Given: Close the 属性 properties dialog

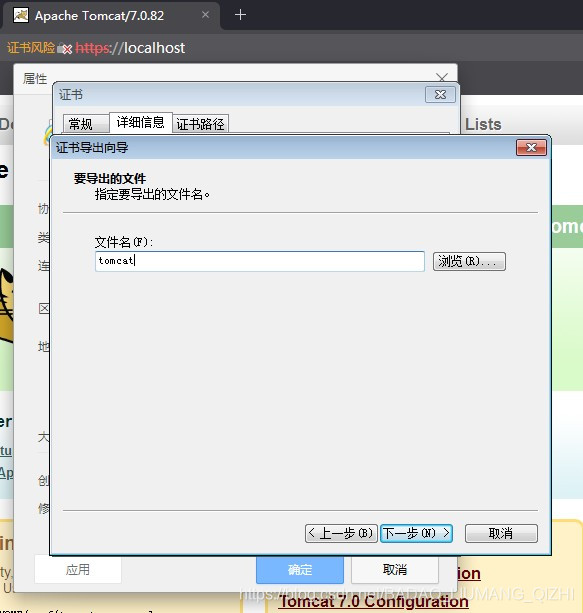Looking at the screenshot, I should [441, 77].
